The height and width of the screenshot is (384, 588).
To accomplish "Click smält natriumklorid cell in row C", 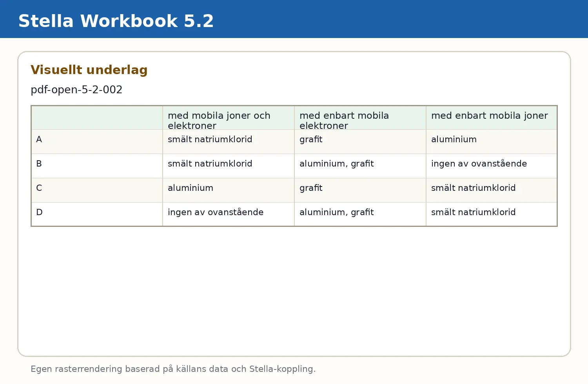I will click(x=492, y=190).
